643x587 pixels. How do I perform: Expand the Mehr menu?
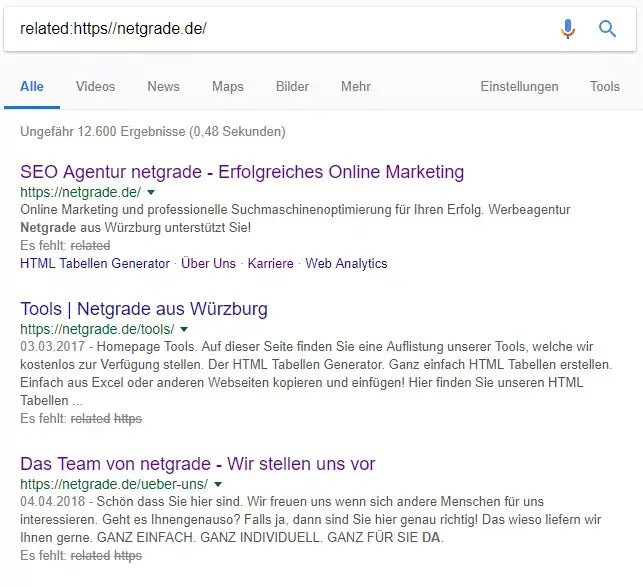point(355,87)
